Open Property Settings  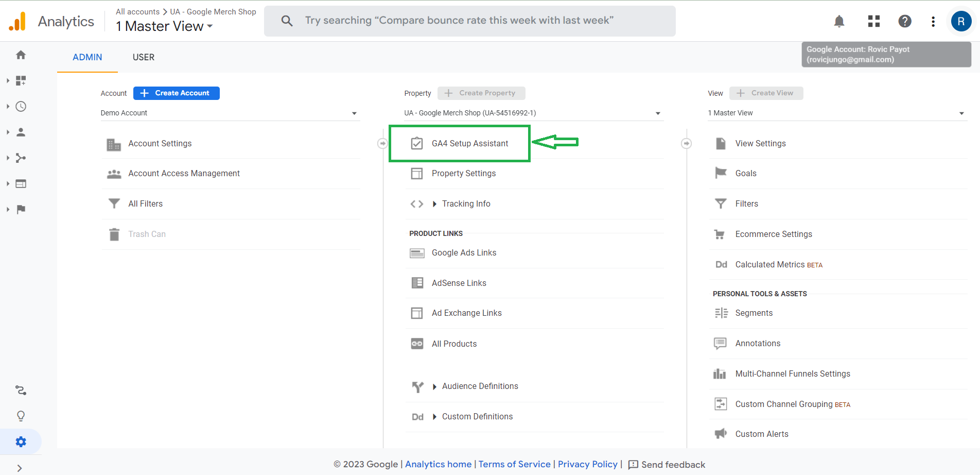tap(463, 174)
